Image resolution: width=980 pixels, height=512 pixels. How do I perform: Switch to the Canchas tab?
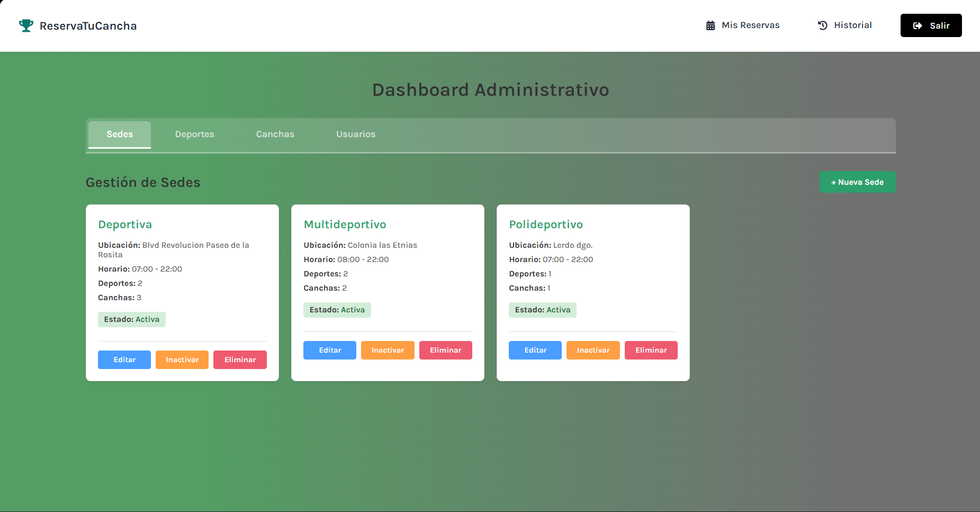(x=275, y=134)
